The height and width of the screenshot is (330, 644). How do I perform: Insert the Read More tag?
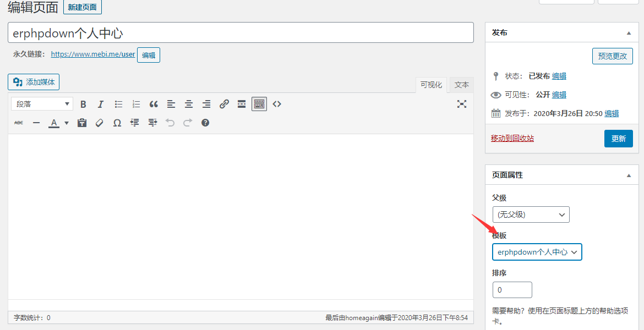click(x=242, y=104)
